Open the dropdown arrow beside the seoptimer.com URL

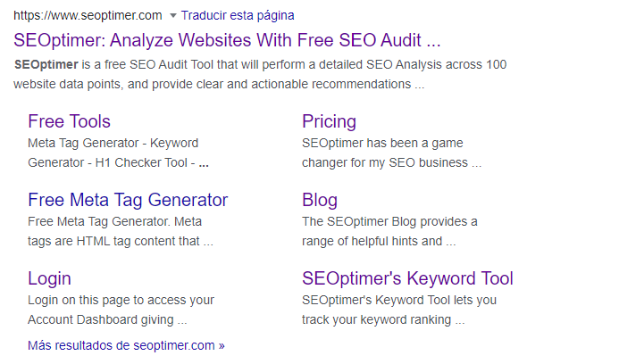click(172, 16)
